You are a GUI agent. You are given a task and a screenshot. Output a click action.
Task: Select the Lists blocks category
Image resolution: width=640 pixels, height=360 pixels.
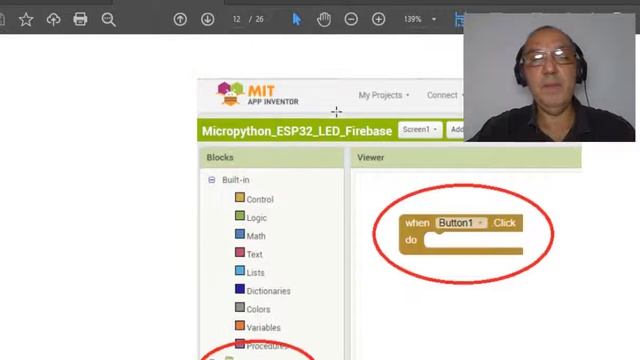255,273
